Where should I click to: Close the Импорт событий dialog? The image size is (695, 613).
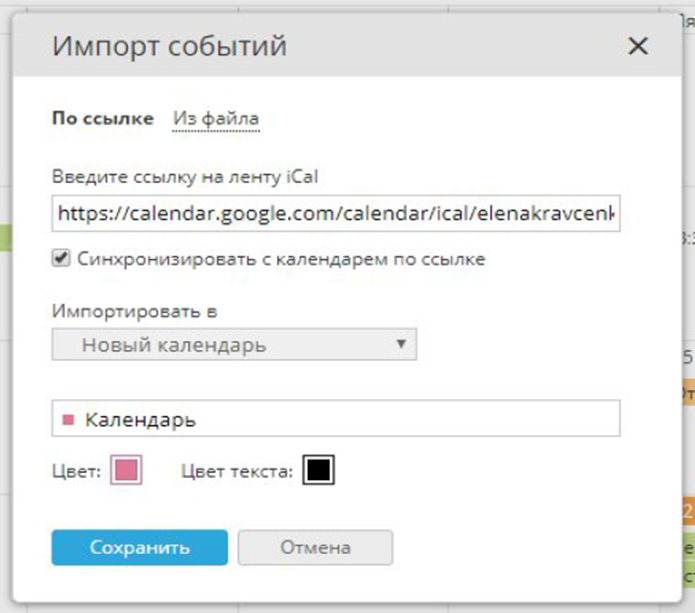pyautogui.click(x=637, y=46)
